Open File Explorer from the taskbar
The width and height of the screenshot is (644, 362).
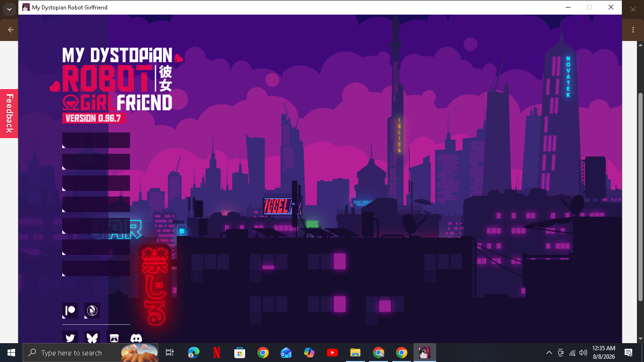click(355, 353)
